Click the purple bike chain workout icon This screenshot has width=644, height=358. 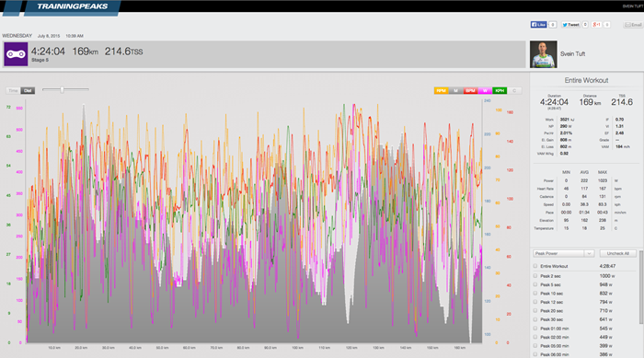[x=16, y=54]
